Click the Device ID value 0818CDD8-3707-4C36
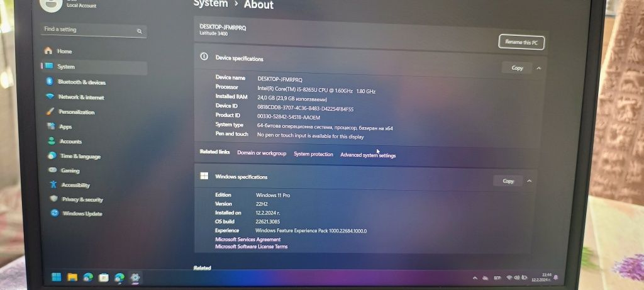 point(305,108)
